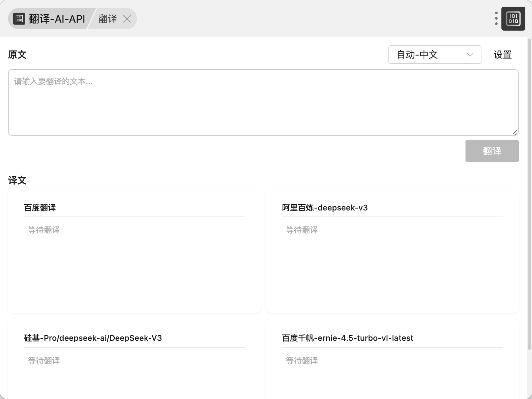Open 设置 settings

pos(502,55)
